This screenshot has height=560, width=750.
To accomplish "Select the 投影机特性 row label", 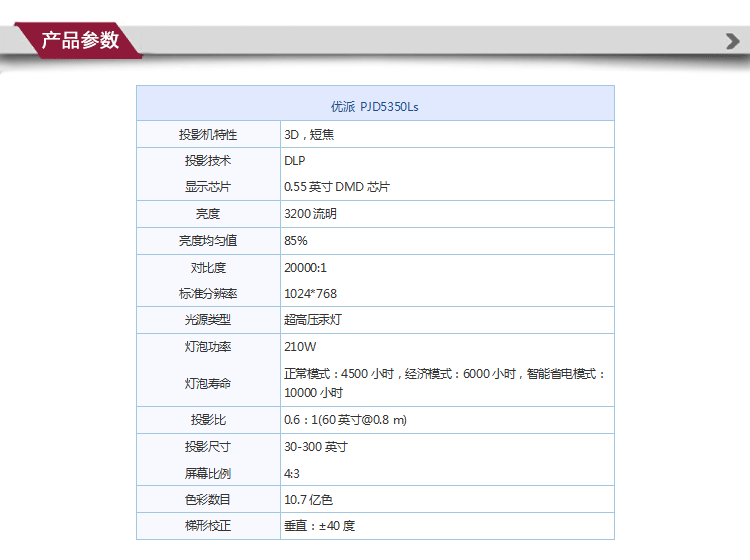I will [x=208, y=134].
